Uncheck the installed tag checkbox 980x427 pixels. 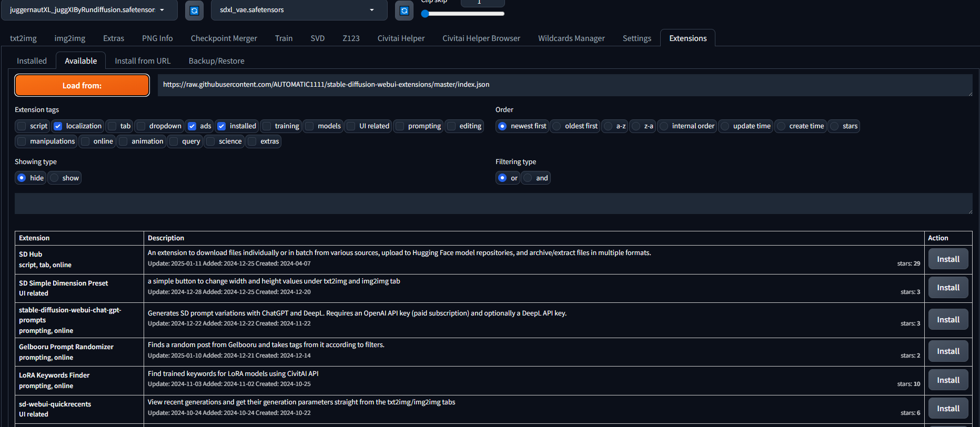[221, 126]
